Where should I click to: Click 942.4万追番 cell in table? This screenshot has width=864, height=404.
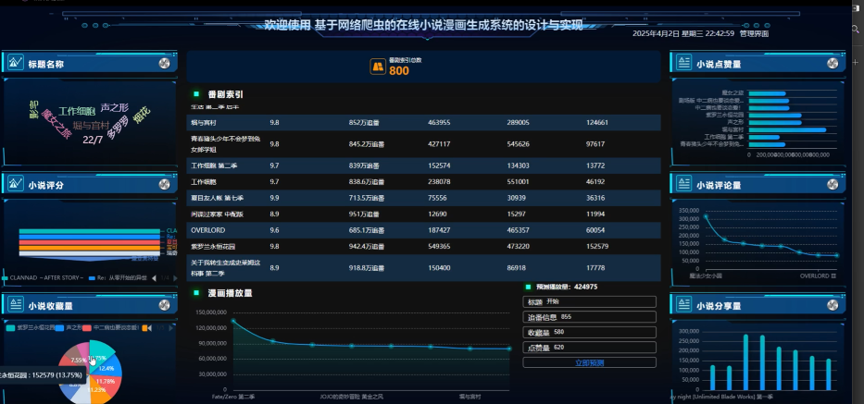[x=366, y=246]
